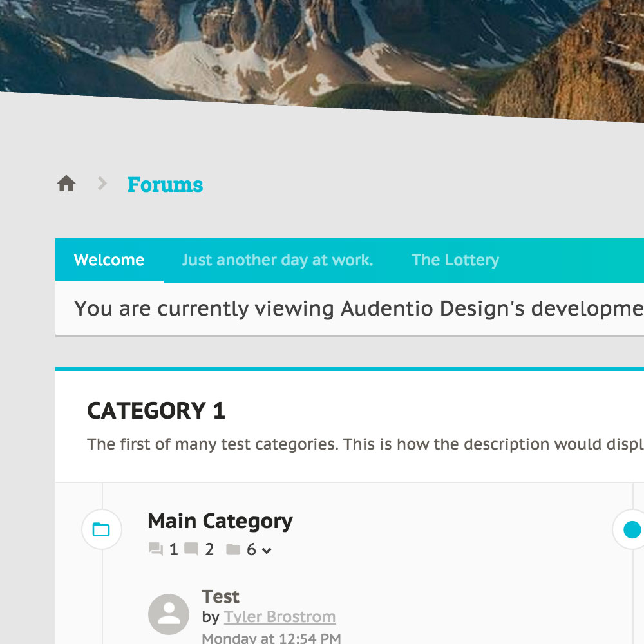Click the blue circle indicator at right
The image size is (644, 644).
pos(632,530)
